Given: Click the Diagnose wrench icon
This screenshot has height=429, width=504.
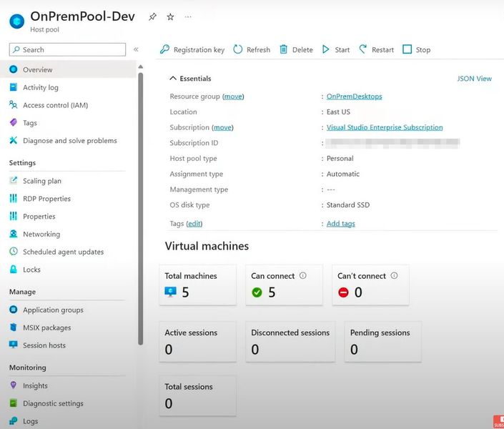Looking at the screenshot, I should pyautogui.click(x=13, y=140).
